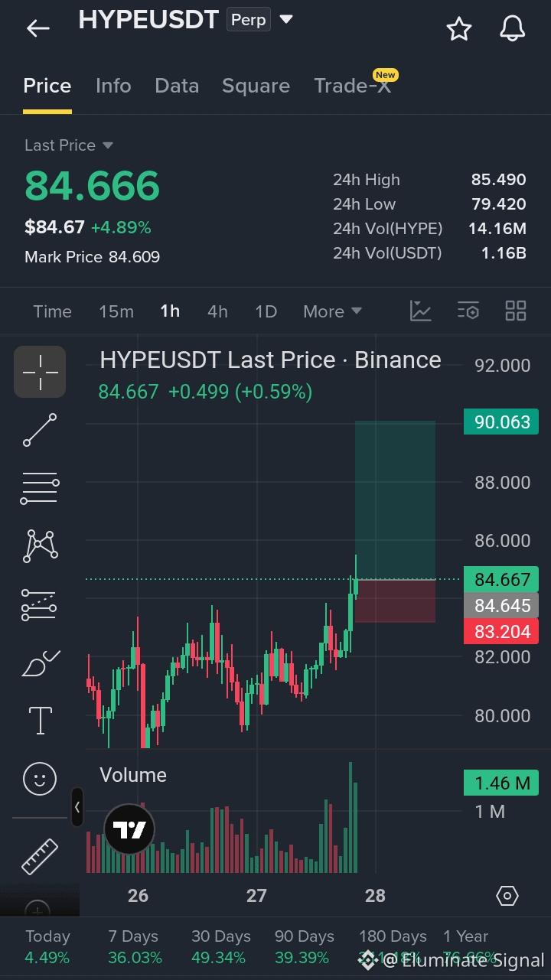The height and width of the screenshot is (980, 551).
Task: Select the 1D chart interval
Action: pyautogui.click(x=266, y=311)
